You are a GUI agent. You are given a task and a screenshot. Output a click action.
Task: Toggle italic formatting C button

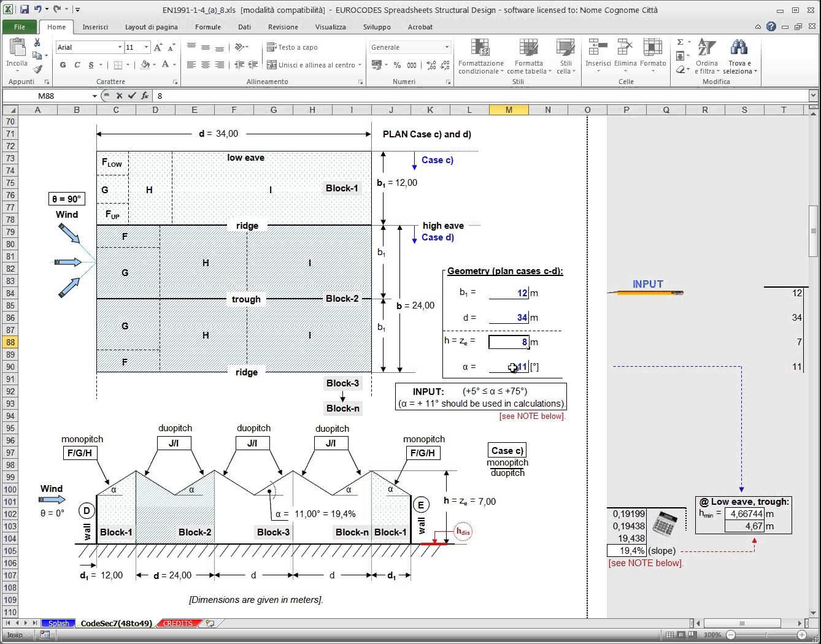point(77,65)
